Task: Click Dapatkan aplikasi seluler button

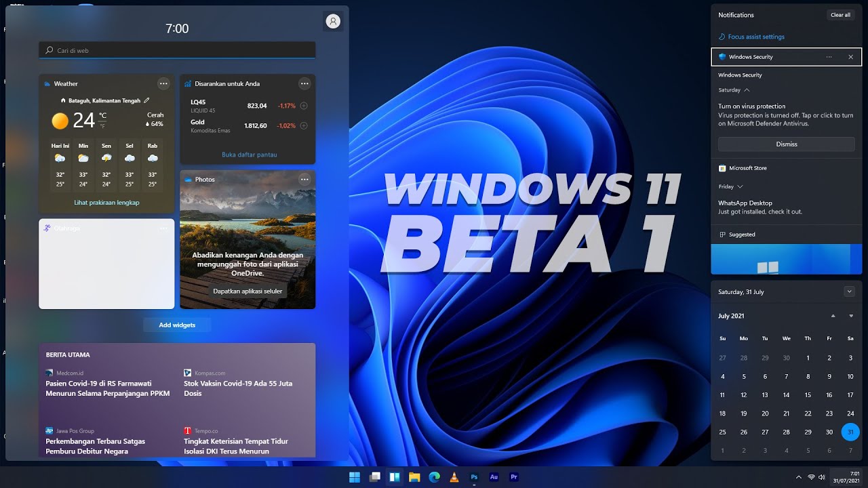Action: click(248, 291)
